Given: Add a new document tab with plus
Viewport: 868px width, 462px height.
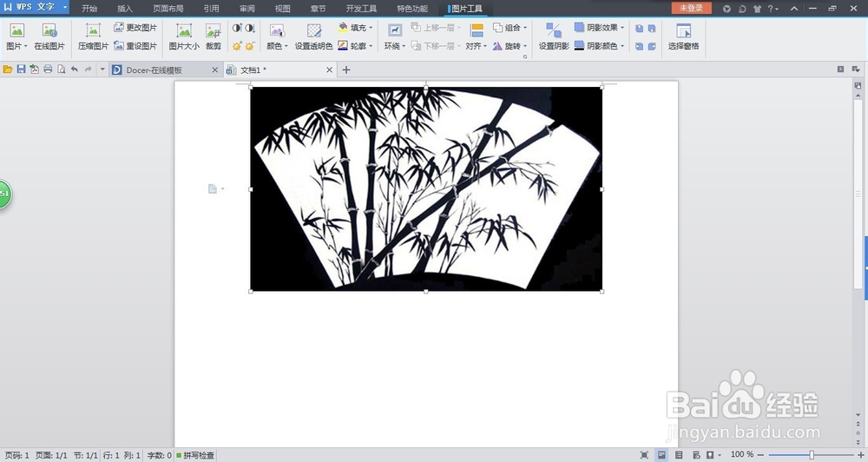Looking at the screenshot, I should click(x=346, y=69).
